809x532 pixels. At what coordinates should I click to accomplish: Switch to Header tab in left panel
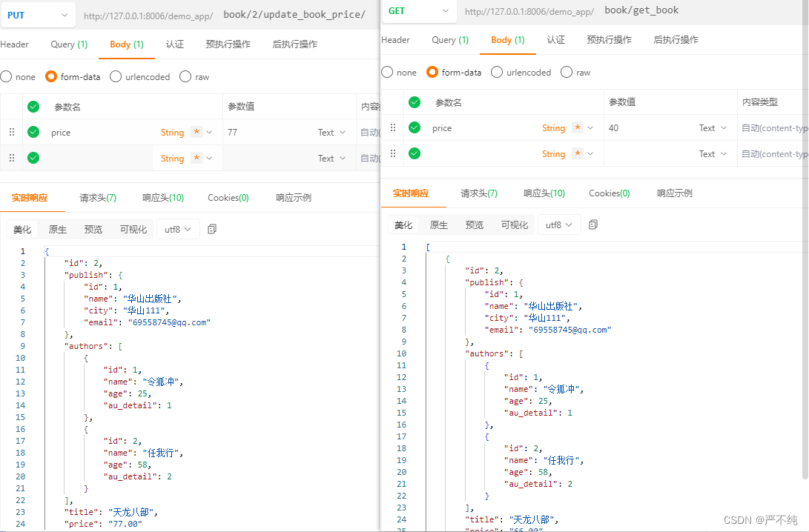pyautogui.click(x=14, y=44)
